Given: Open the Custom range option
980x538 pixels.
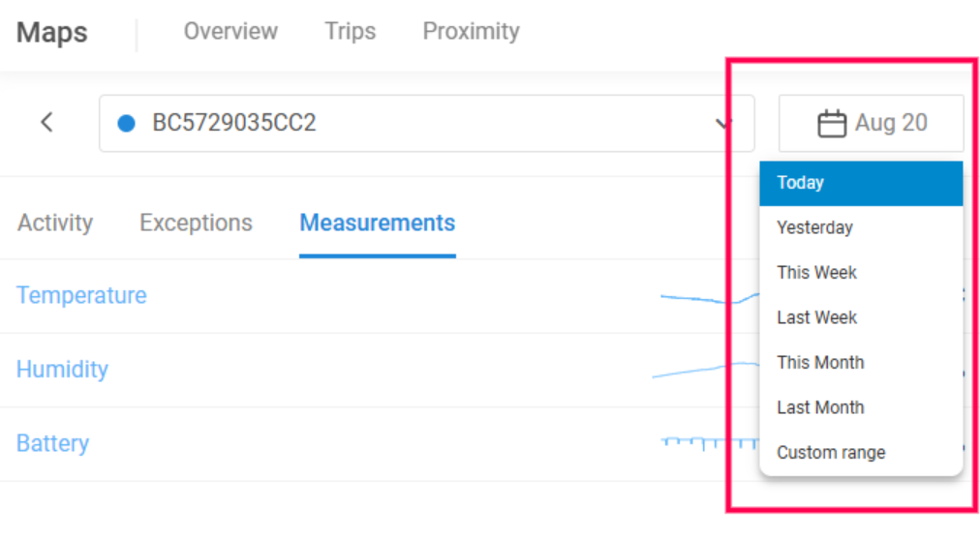Looking at the screenshot, I should point(861,453).
